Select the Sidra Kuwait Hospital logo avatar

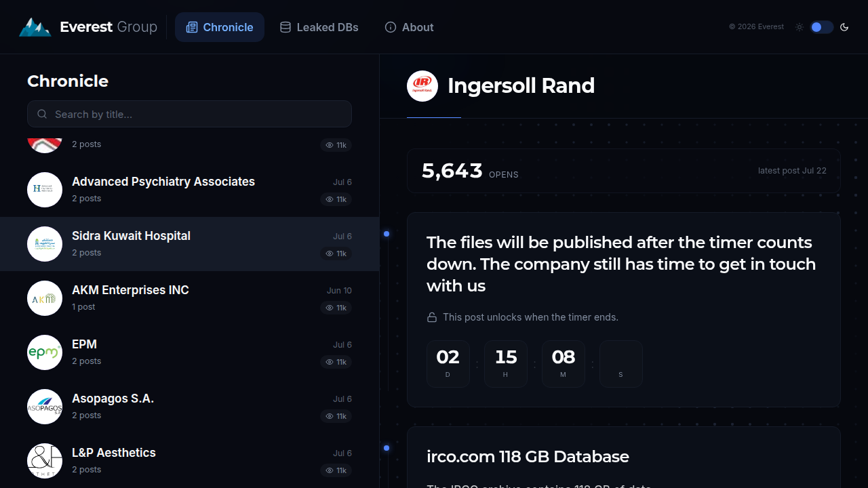pyautogui.click(x=45, y=244)
